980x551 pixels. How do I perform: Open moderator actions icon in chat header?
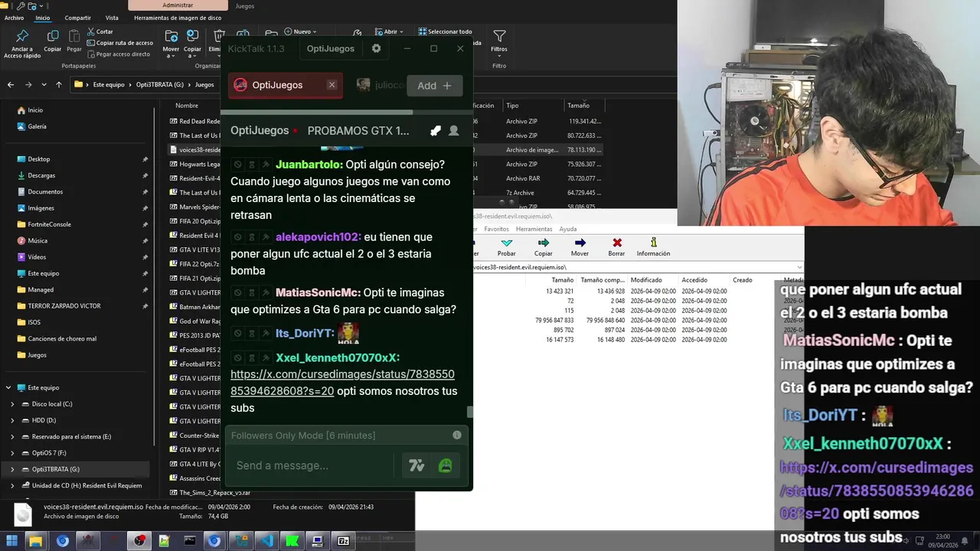[x=435, y=131]
